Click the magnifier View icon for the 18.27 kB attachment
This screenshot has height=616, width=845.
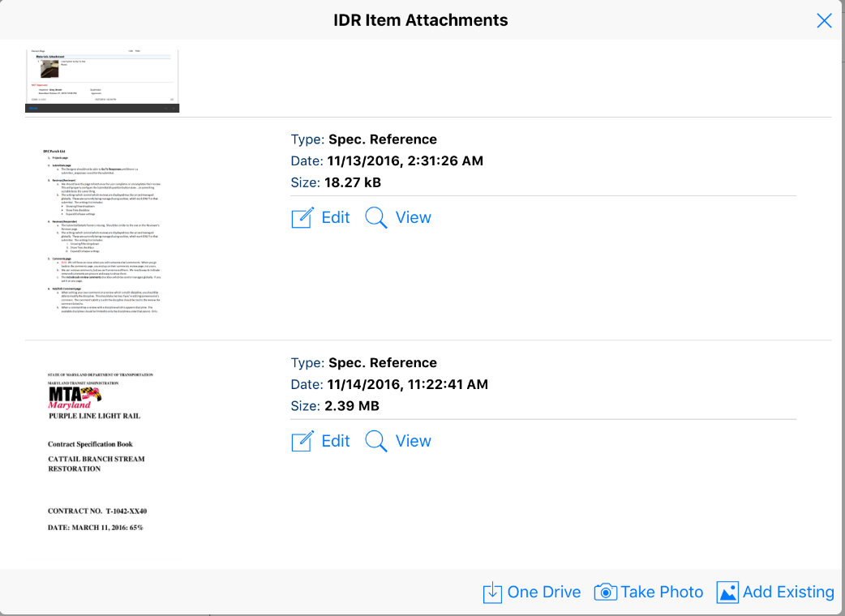pyautogui.click(x=376, y=218)
